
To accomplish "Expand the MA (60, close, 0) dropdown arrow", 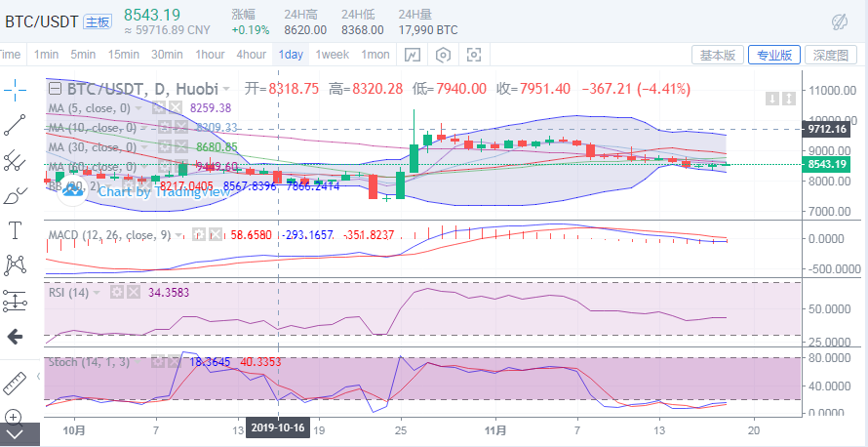I will click(x=144, y=167).
